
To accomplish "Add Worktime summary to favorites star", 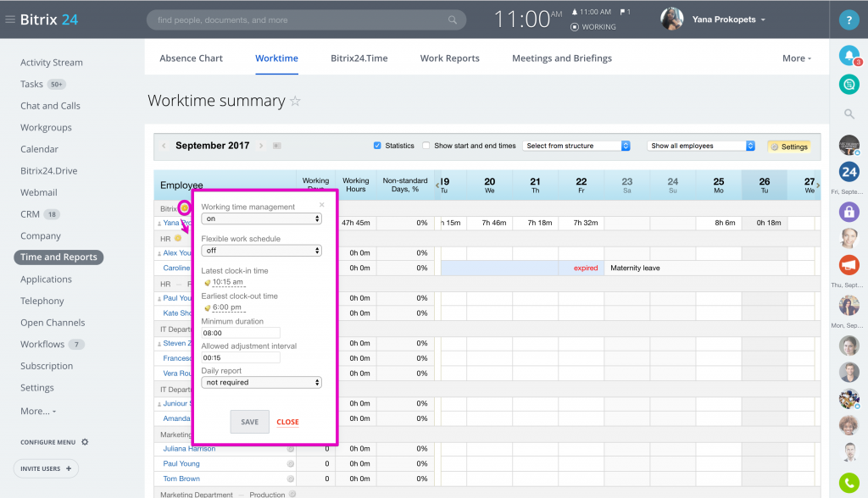I will [x=295, y=102].
